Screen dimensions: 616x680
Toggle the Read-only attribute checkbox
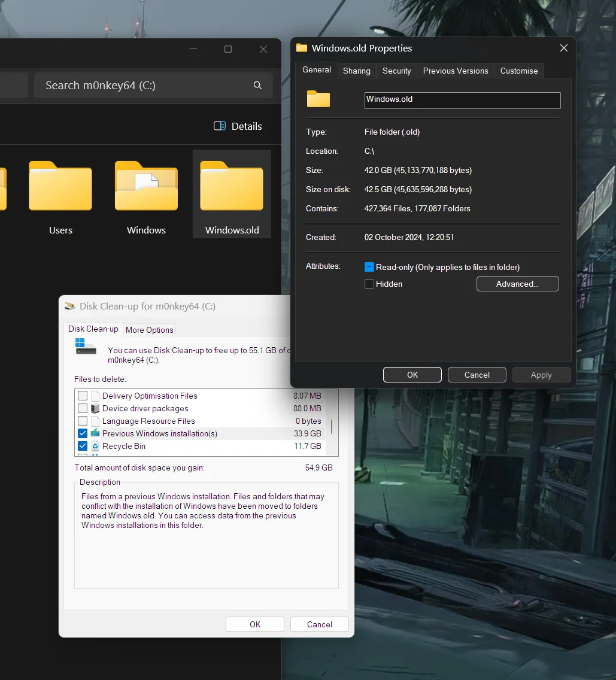[369, 267]
